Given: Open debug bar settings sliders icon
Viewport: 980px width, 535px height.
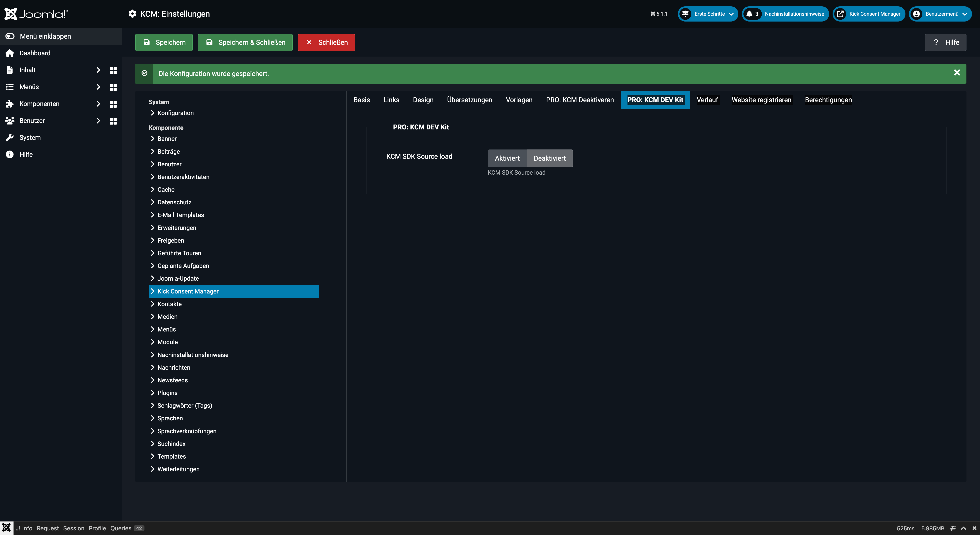Looking at the screenshot, I should pyautogui.click(x=953, y=528).
